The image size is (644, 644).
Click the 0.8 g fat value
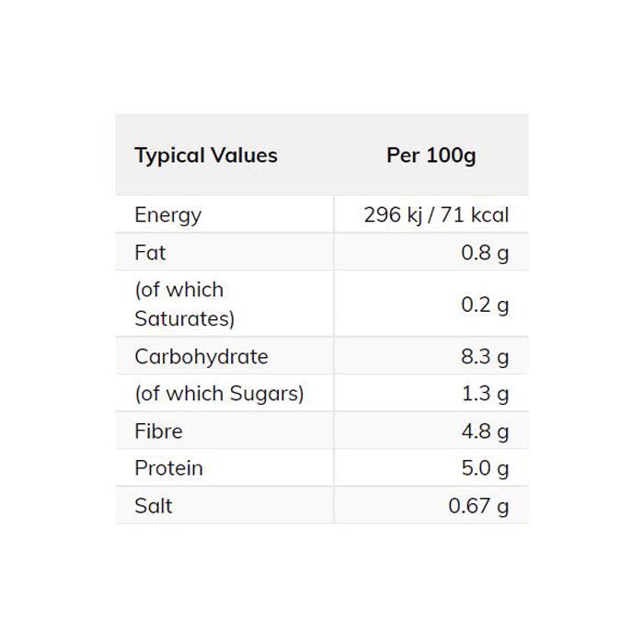(484, 252)
